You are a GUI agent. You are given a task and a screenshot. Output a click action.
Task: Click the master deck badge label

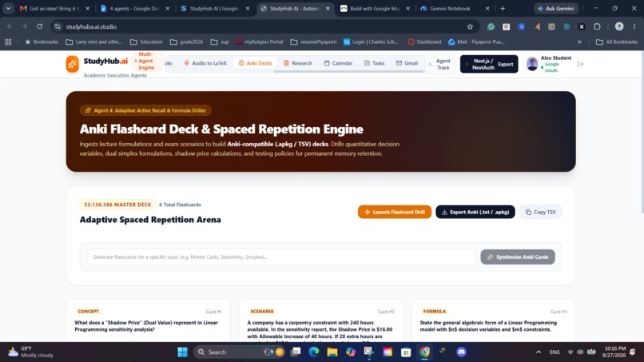click(117, 205)
